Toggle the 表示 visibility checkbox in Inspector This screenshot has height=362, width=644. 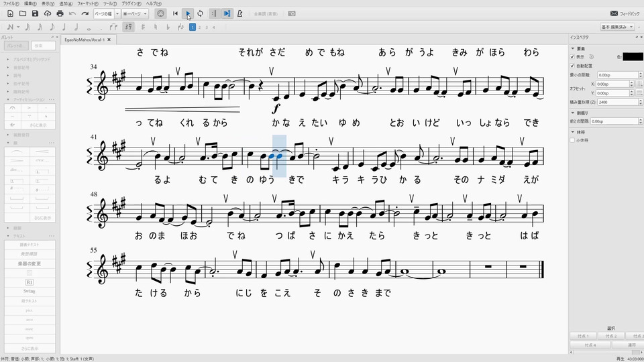pyautogui.click(x=572, y=57)
